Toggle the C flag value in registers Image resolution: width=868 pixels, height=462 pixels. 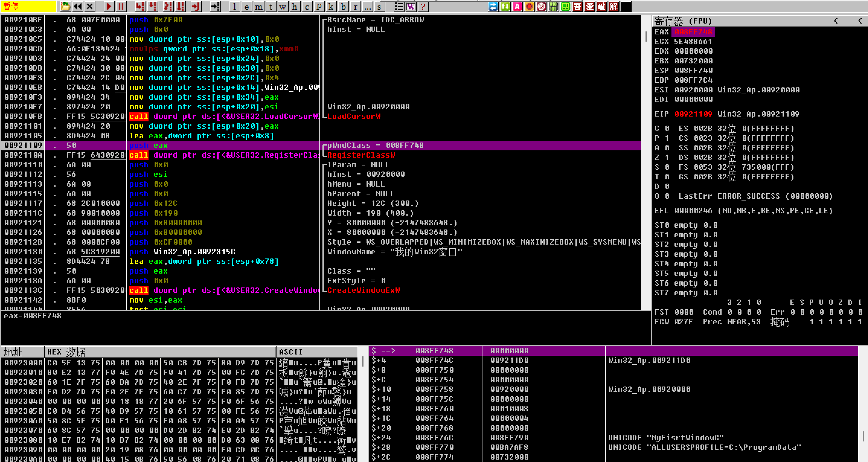(x=667, y=128)
